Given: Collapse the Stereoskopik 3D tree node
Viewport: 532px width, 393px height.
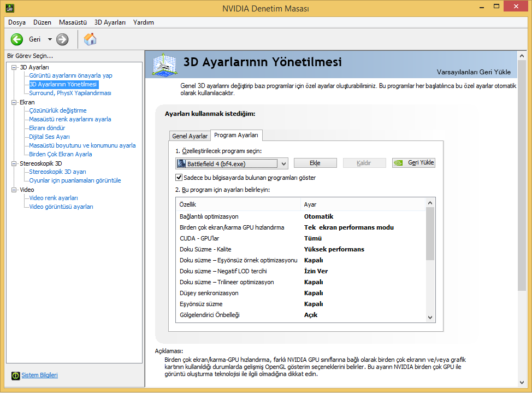Looking at the screenshot, I should [x=14, y=163].
